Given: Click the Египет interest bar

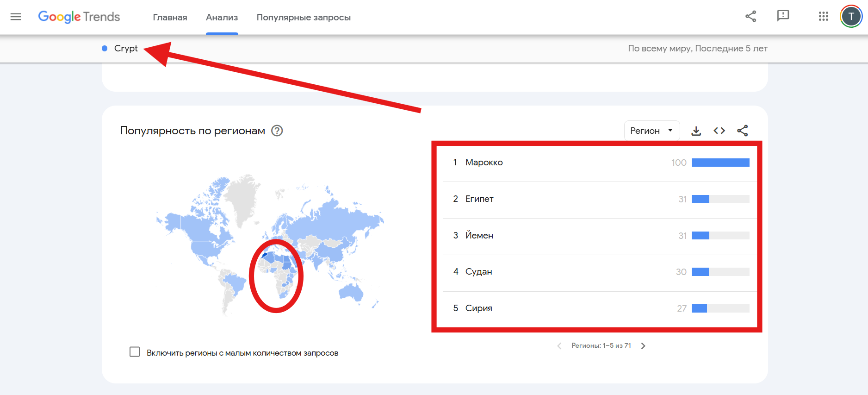Looking at the screenshot, I should [x=720, y=199].
